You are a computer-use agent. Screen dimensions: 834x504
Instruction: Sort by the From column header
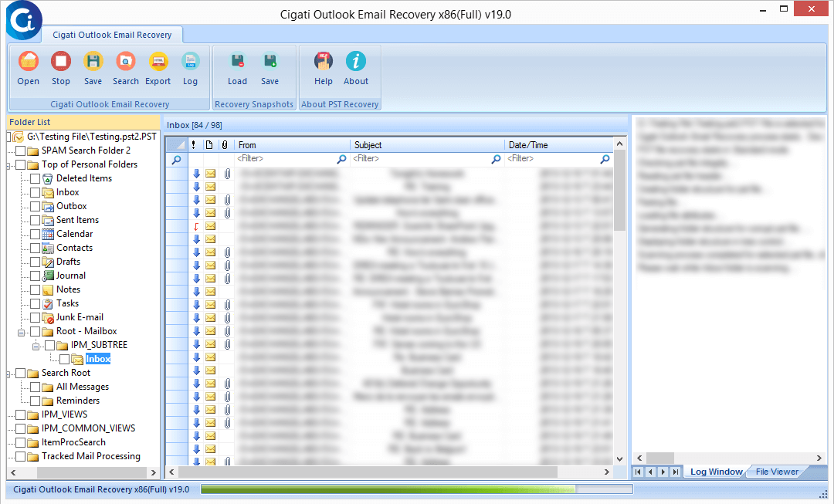291,144
